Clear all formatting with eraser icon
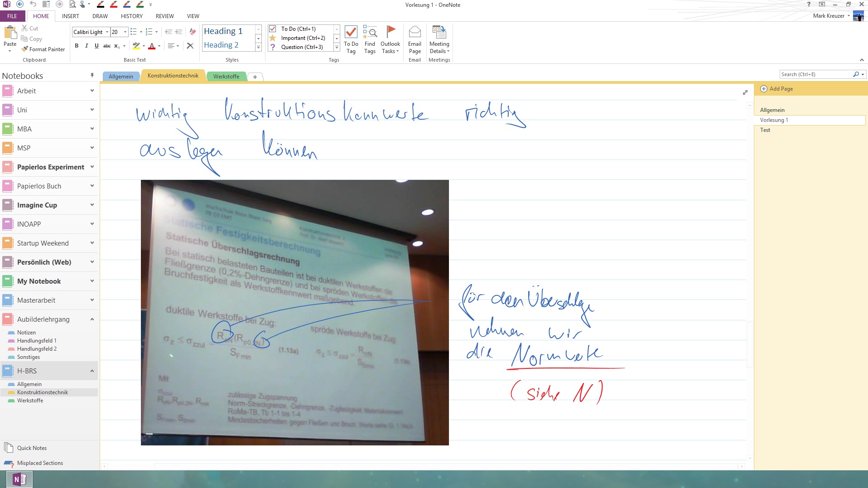 click(193, 32)
